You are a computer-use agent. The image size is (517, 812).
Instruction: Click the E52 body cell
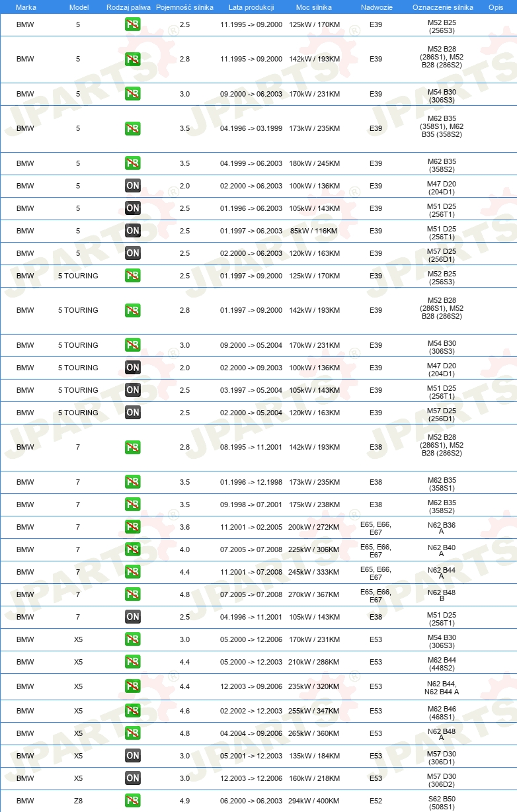[376, 801]
